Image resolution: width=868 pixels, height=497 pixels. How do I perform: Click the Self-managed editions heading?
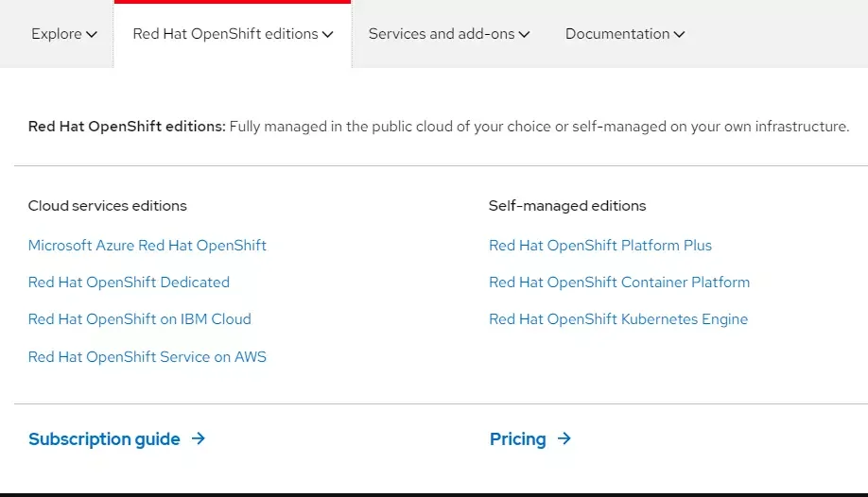(x=567, y=206)
